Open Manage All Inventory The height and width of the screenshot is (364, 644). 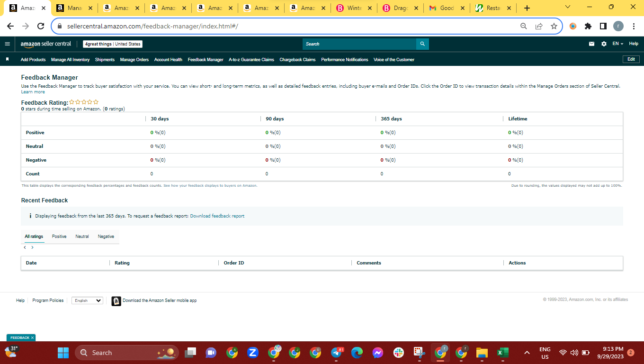(x=70, y=60)
